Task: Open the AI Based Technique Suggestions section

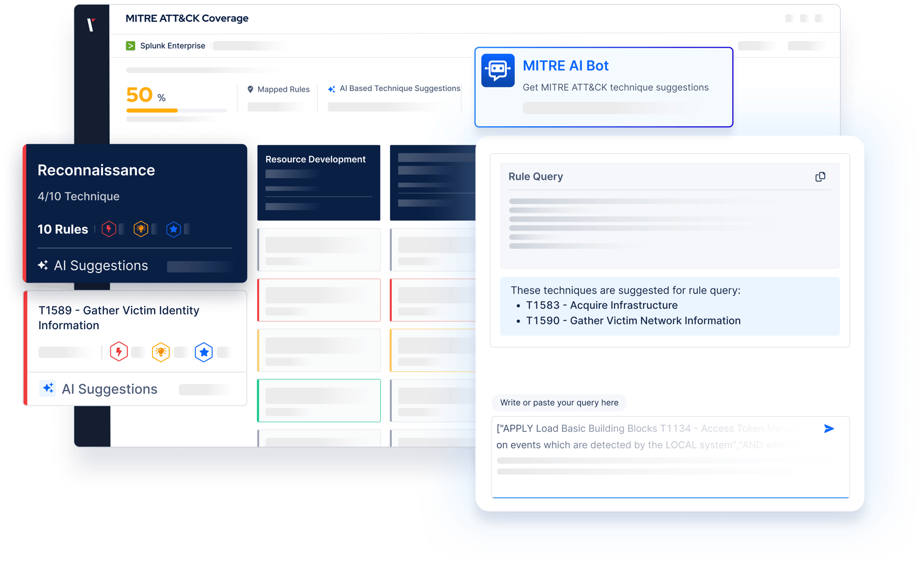Action: 400,88
